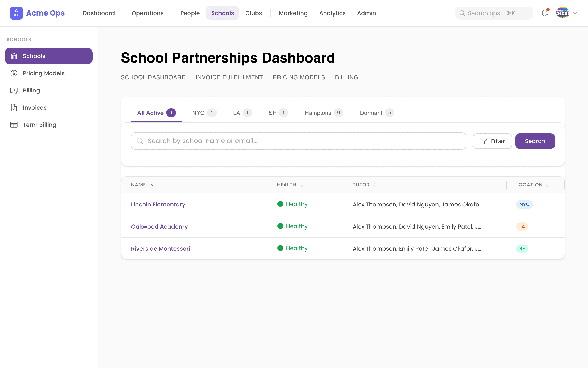The image size is (588, 368).
Task: Click Riverside Montessori's tutor list
Action: 417,248
